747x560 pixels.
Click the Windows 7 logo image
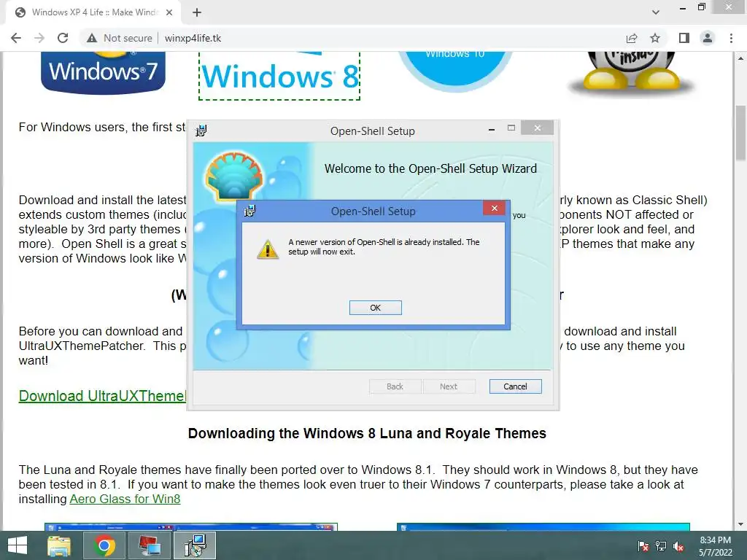(x=104, y=72)
